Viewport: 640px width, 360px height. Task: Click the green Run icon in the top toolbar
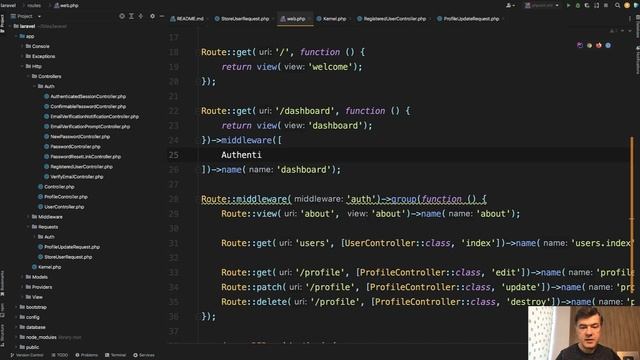point(568,5)
